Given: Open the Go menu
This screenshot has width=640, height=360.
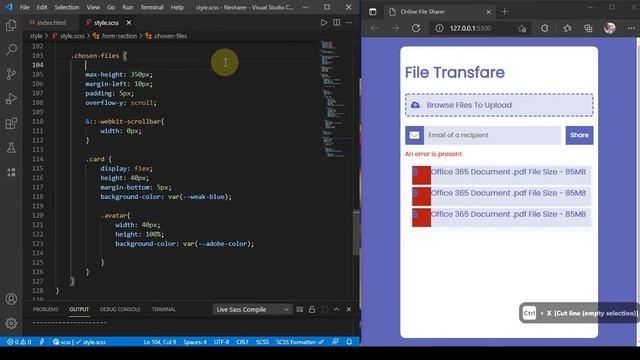Looking at the screenshot, I should 111,7.
